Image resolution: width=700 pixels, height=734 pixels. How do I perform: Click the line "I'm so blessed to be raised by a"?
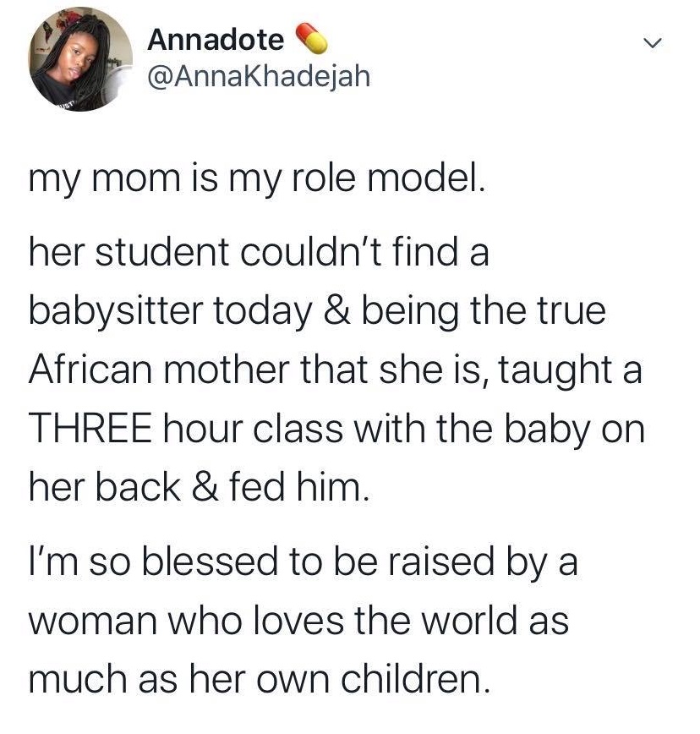point(304,562)
